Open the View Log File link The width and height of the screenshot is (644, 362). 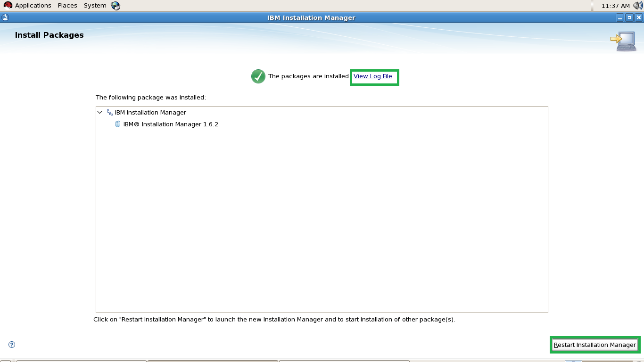tap(373, 76)
